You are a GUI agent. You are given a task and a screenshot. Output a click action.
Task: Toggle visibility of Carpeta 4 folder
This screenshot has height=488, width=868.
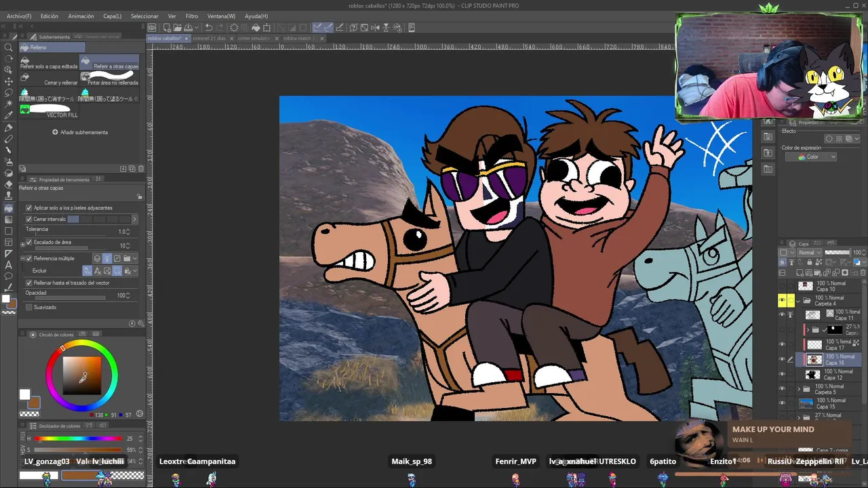click(x=782, y=300)
